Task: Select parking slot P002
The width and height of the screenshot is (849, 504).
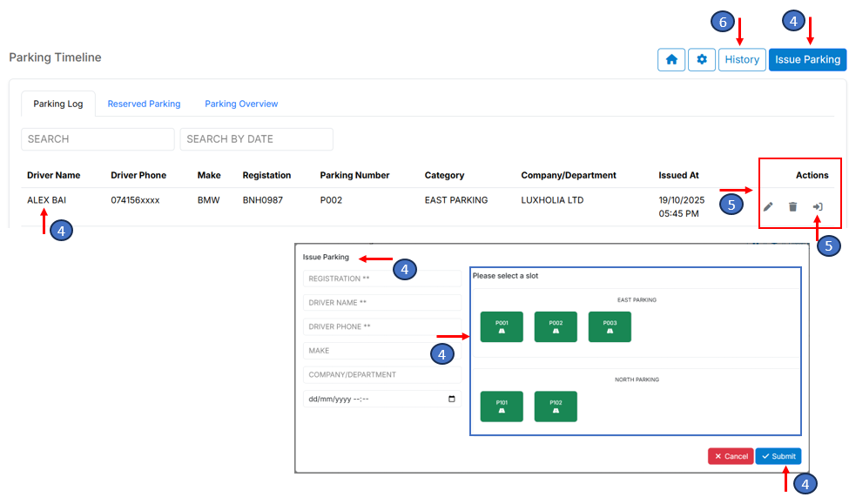Action: pos(556,327)
